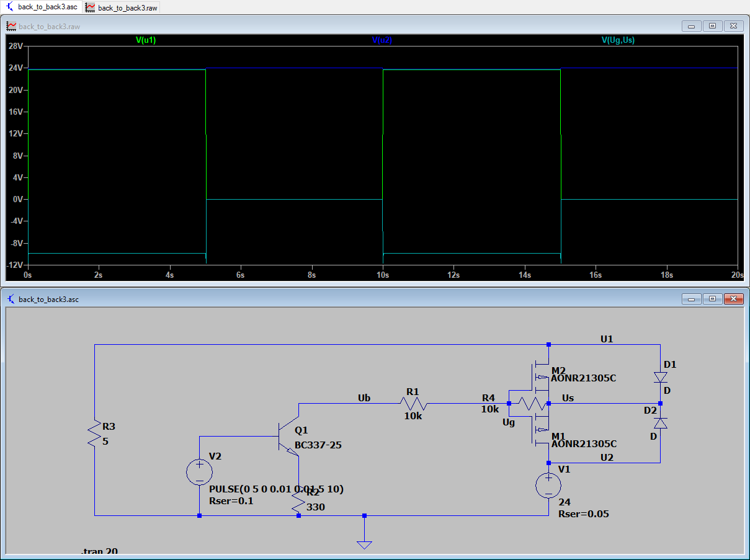The image size is (750, 560).
Task: Close the back_to_back3.asc schematic window
Action: pos(734,299)
